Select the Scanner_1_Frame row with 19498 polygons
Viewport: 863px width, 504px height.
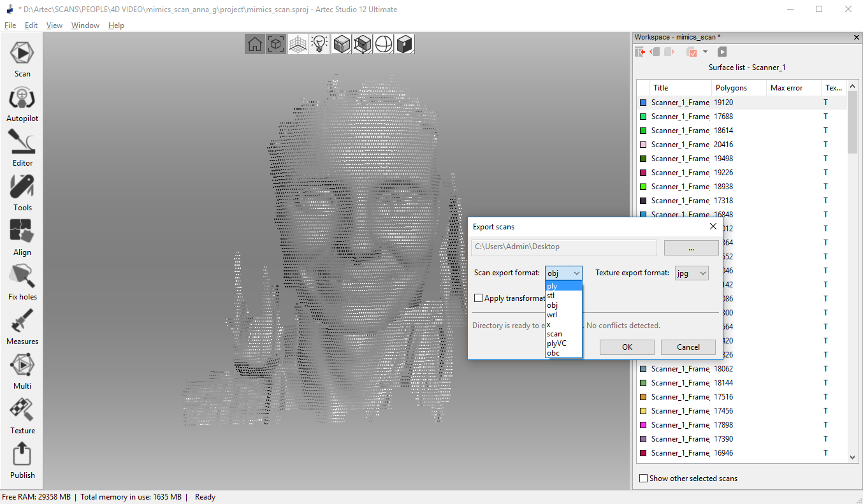(743, 159)
